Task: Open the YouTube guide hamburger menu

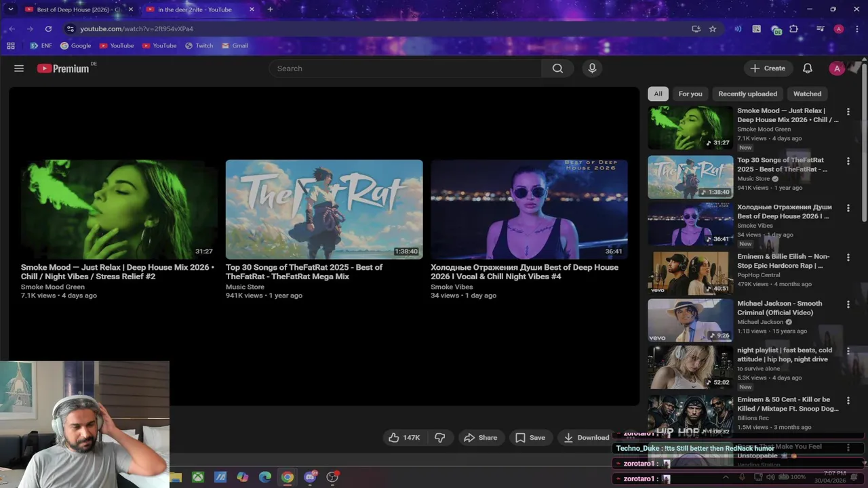Action: click(19, 68)
